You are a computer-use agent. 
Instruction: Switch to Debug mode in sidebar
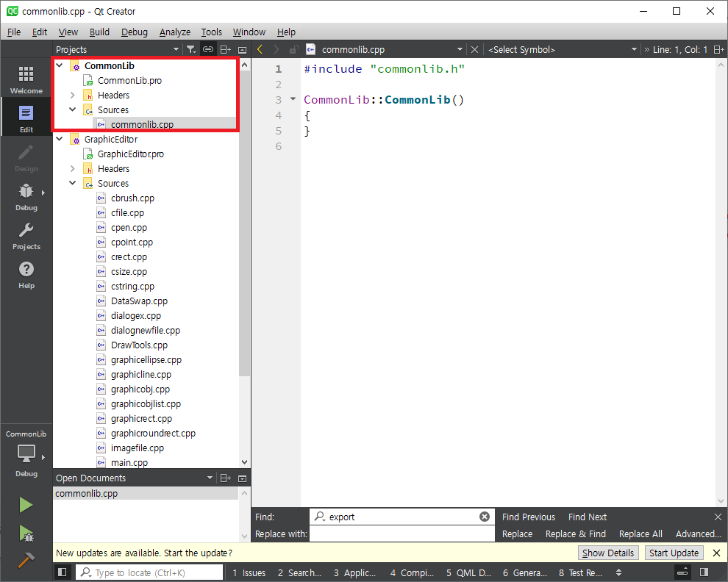26,197
